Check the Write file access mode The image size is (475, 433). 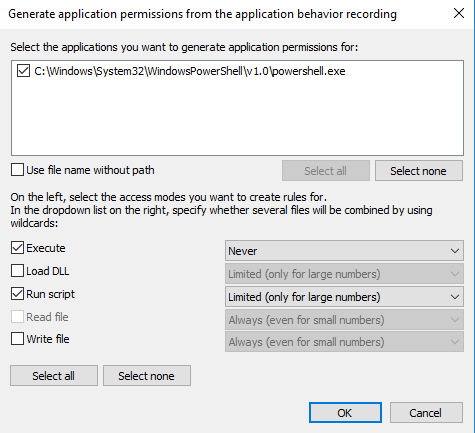(17, 339)
